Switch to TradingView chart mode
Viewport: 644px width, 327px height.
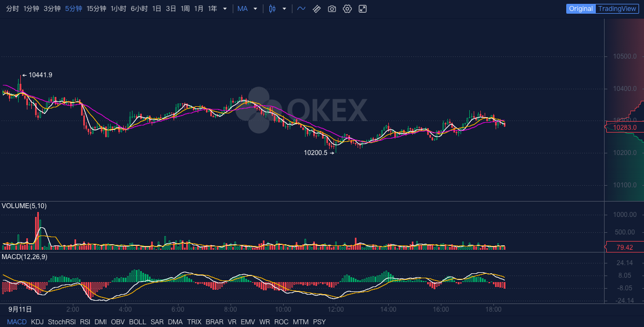617,9
